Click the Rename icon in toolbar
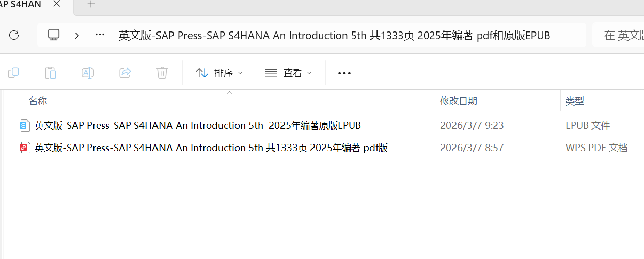Viewport: 644px width, 259px height. (88, 73)
